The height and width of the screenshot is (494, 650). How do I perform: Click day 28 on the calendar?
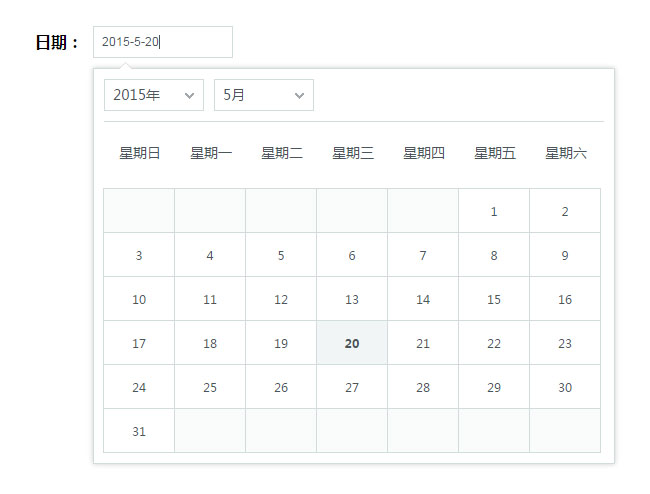(423, 387)
